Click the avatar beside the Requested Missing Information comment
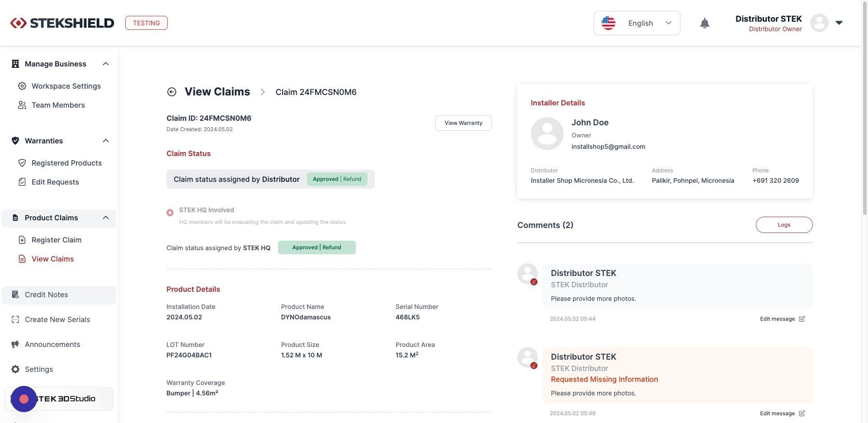 click(528, 357)
